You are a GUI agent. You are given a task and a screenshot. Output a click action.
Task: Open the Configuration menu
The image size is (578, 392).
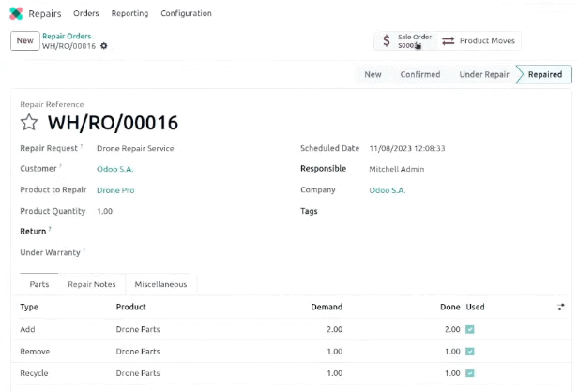[x=186, y=13]
